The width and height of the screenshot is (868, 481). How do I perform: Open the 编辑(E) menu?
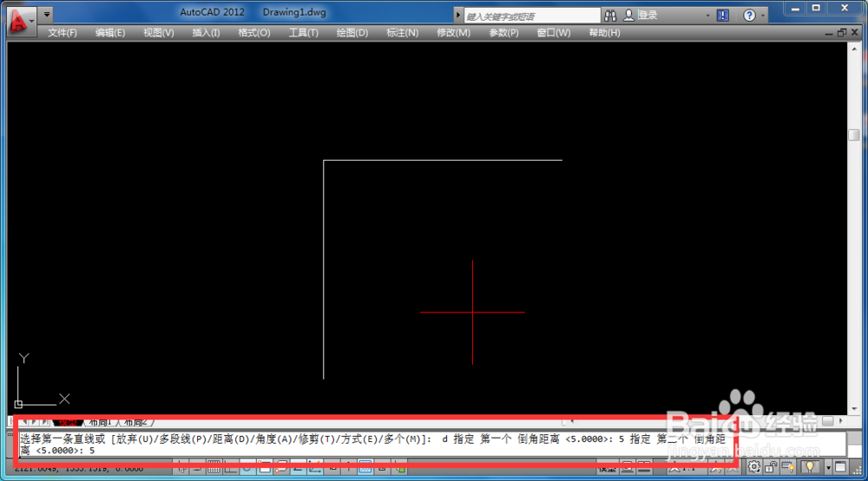[110, 33]
